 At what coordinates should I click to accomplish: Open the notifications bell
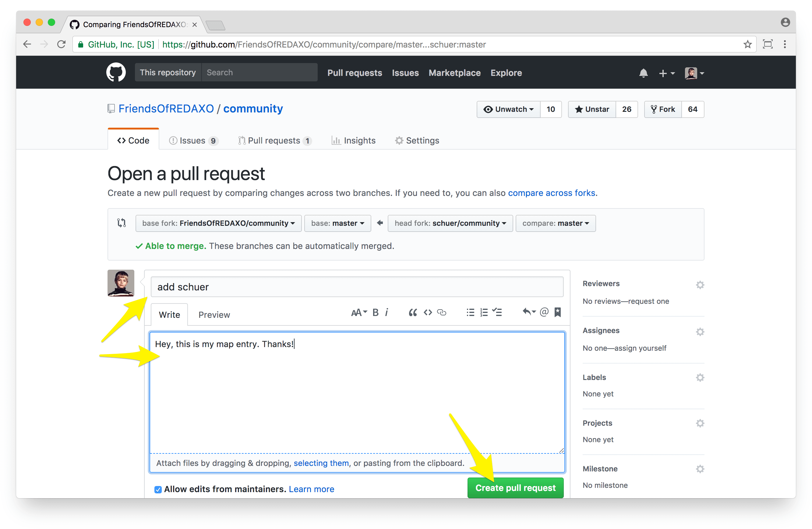coord(643,73)
